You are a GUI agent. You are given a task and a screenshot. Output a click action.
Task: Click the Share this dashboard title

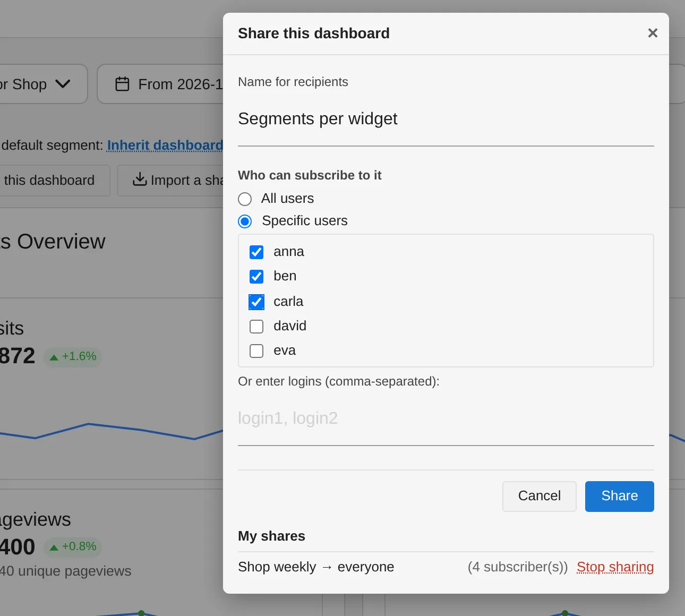pos(314,33)
